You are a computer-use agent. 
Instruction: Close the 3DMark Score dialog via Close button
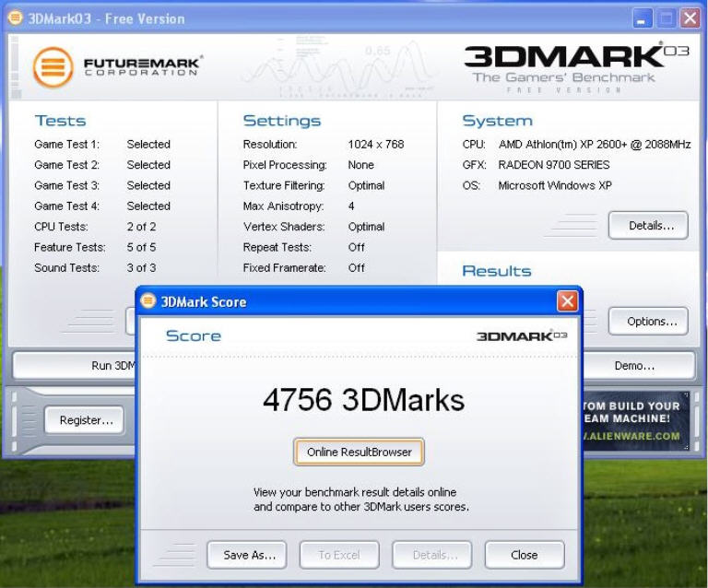click(x=525, y=555)
